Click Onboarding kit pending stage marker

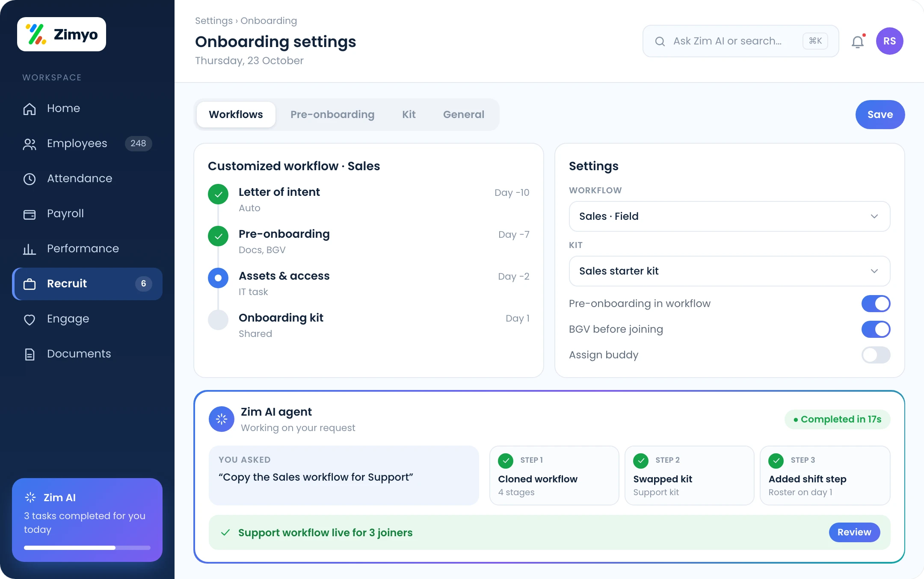218,320
